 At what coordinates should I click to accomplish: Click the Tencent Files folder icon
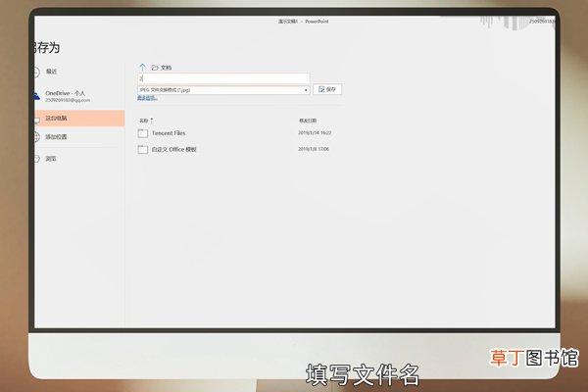click(x=142, y=133)
